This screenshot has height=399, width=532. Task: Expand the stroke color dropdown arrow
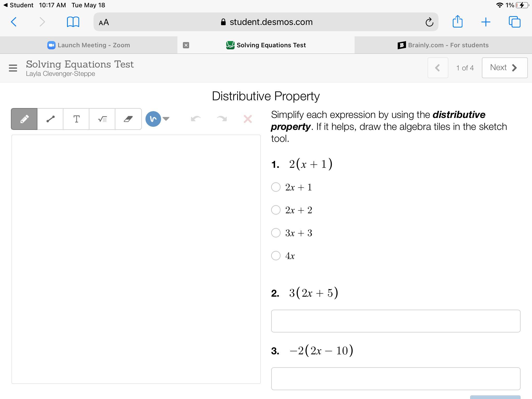point(166,119)
